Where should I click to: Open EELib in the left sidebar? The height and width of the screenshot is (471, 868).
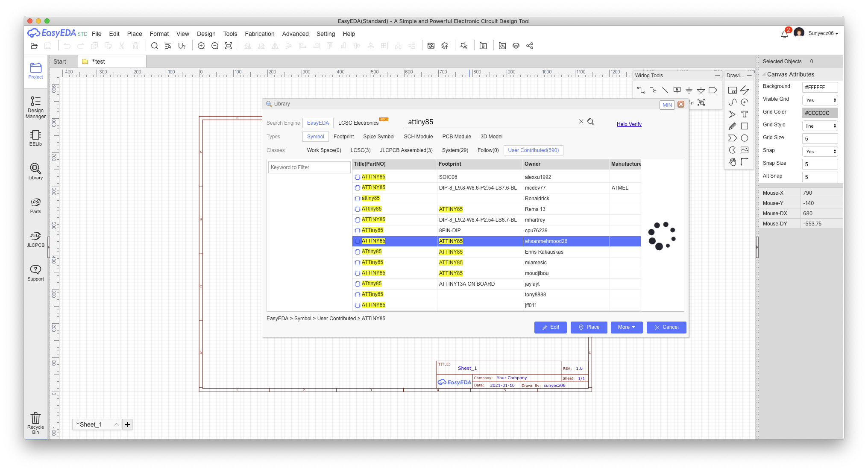(x=35, y=138)
